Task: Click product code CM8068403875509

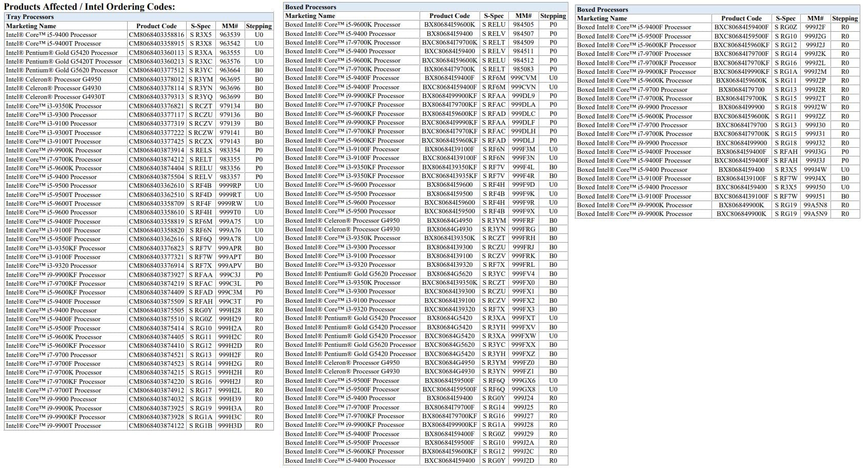Action: coord(156,302)
